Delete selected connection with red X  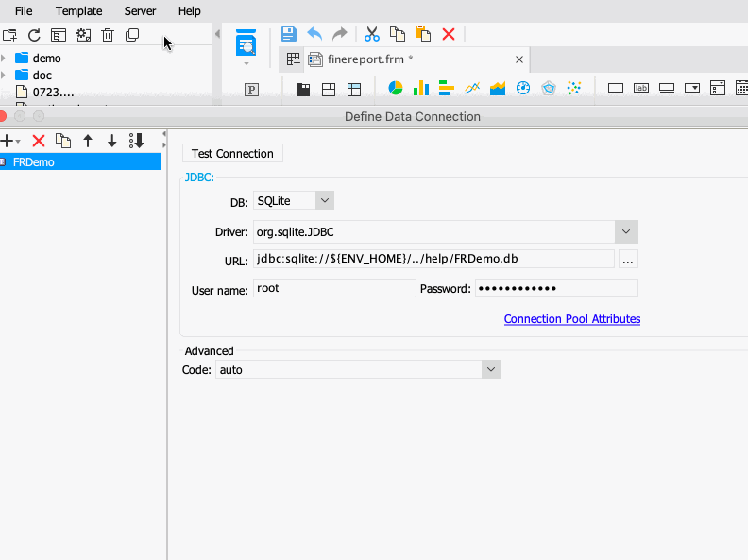tap(39, 141)
